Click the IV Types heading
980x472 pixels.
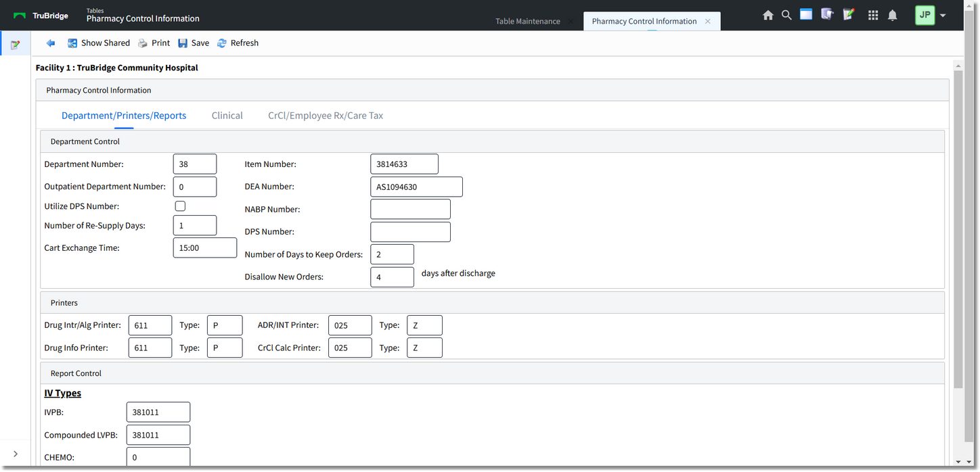click(x=63, y=393)
